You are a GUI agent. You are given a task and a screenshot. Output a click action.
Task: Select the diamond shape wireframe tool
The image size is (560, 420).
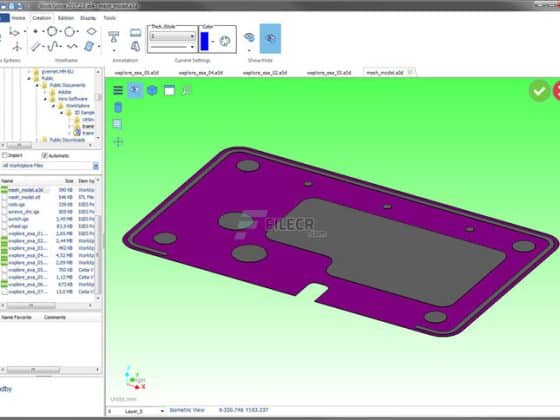tap(91, 31)
